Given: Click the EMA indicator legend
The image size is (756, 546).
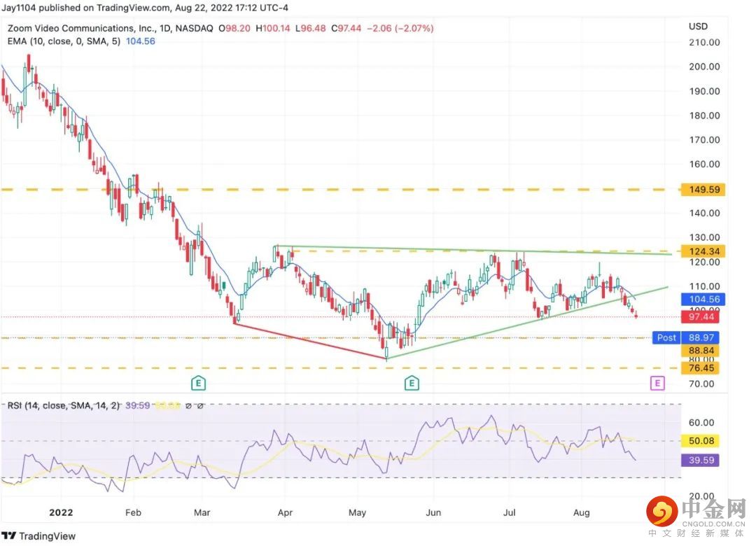Looking at the screenshot, I should tap(81, 41).
